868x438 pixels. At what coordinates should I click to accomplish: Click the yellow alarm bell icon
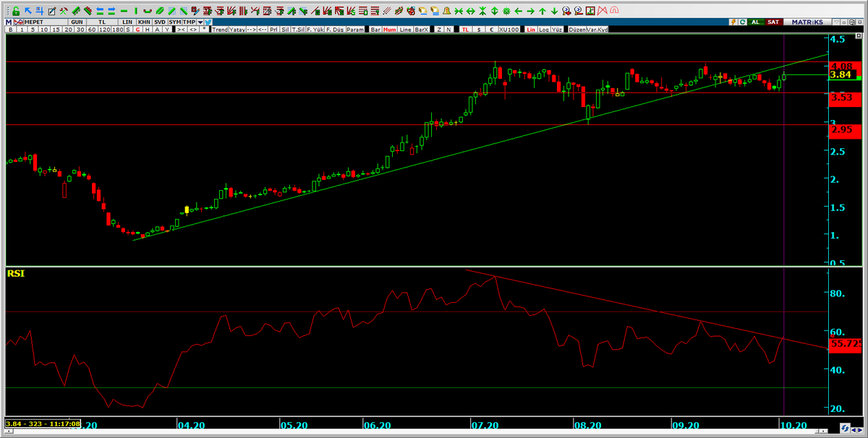(446, 11)
